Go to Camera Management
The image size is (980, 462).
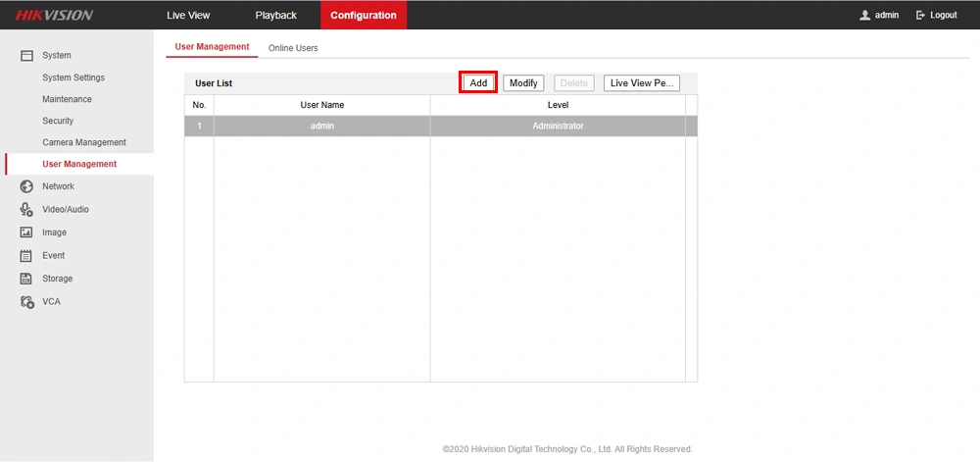[84, 142]
